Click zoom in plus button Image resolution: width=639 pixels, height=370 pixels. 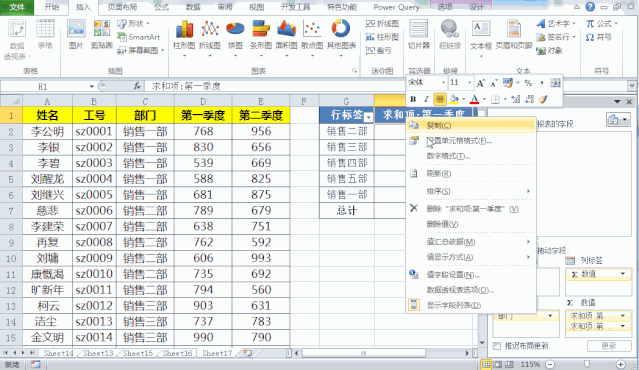tap(620, 364)
